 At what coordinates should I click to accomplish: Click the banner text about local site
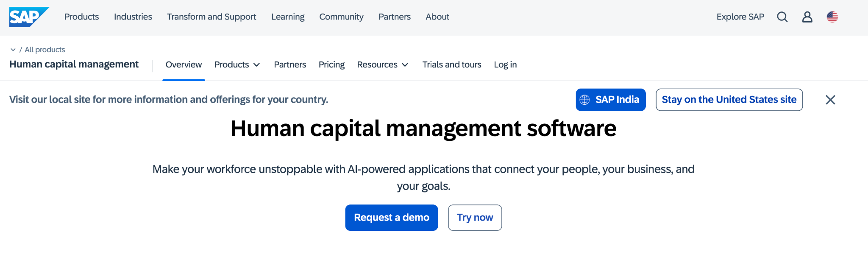[169, 100]
